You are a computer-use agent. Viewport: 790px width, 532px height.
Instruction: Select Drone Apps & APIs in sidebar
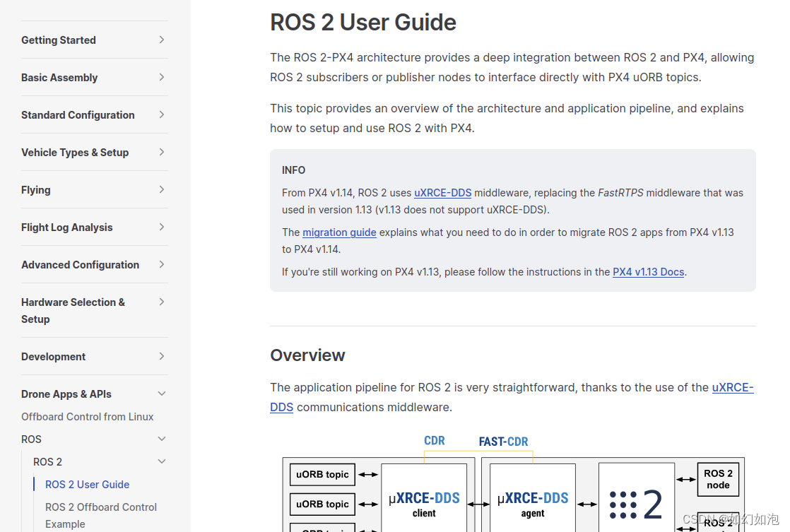tap(66, 394)
